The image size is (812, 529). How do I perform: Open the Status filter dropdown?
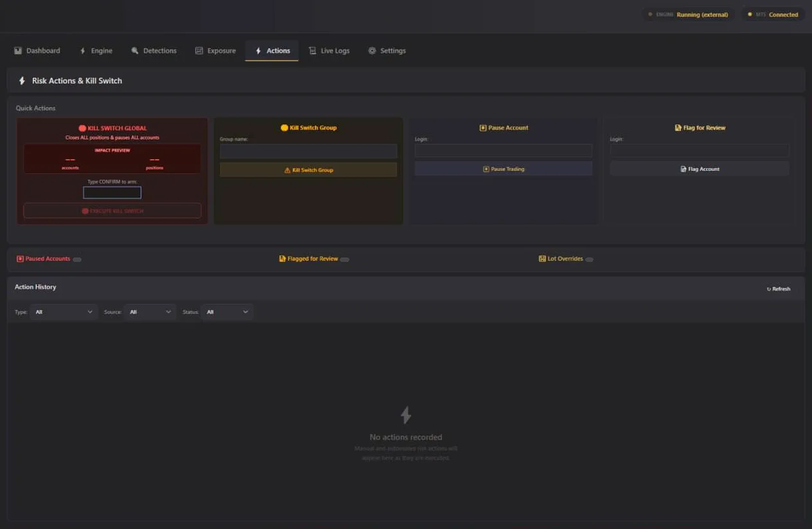point(227,312)
